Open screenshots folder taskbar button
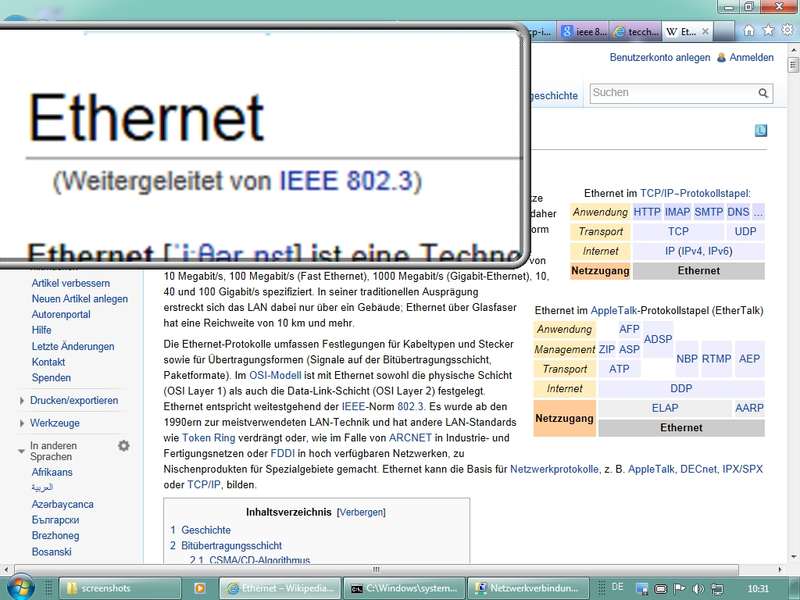This screenshot has width=800, height=600. click(x=120, y=588)
